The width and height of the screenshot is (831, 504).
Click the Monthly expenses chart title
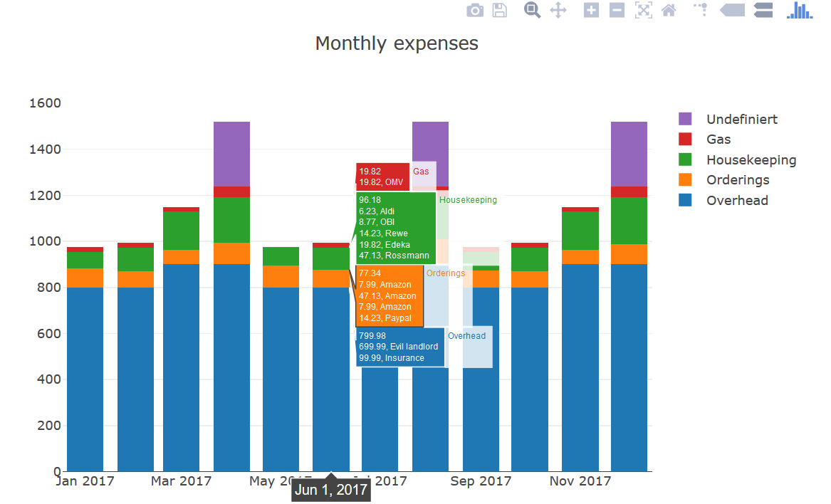[x=397, y=43]
